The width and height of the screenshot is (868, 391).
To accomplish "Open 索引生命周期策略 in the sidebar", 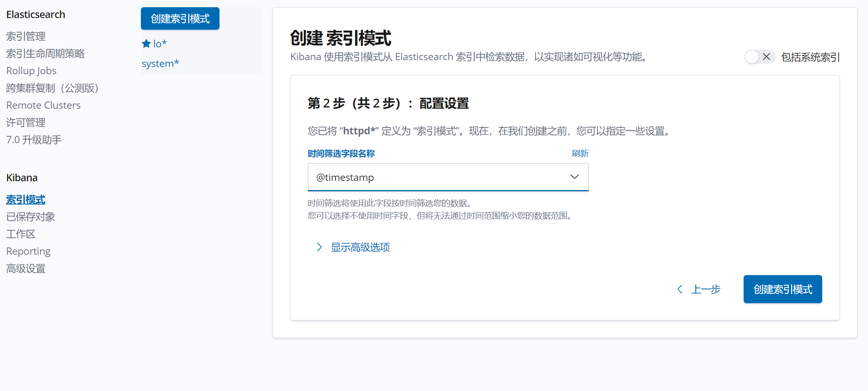I will tap(45, 54).
